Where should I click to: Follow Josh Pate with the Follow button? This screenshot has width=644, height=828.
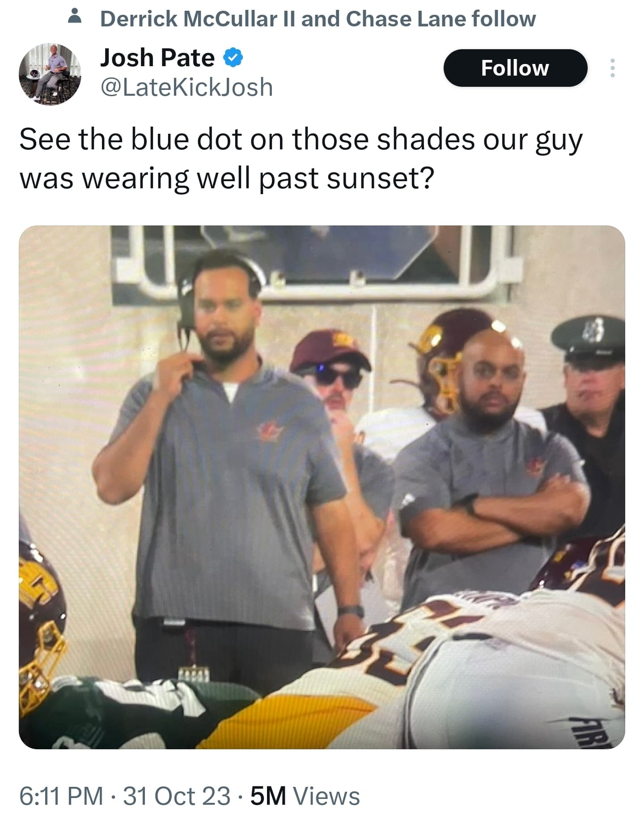coord(515,68)
